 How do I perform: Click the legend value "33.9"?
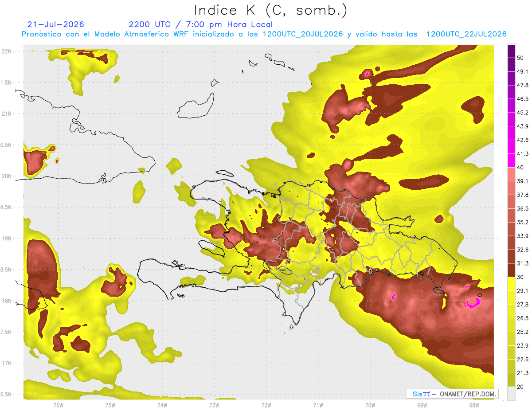523,236
